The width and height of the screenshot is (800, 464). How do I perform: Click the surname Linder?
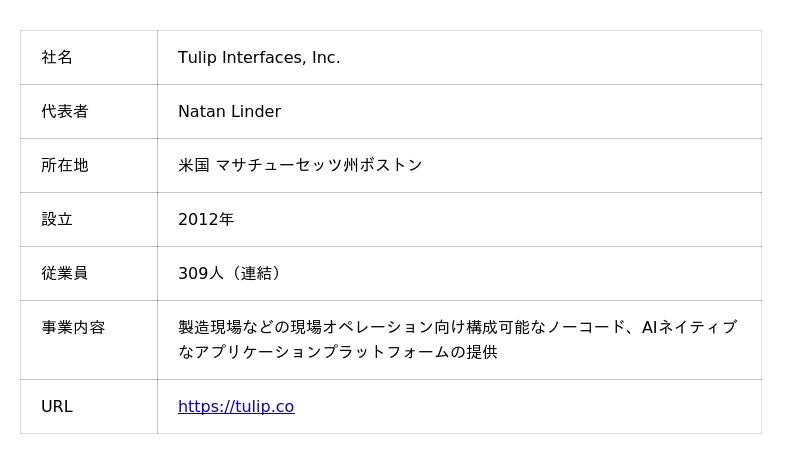[256, 112]
